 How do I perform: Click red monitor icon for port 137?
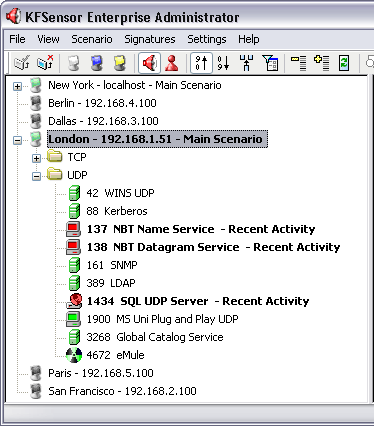(73, 229)
